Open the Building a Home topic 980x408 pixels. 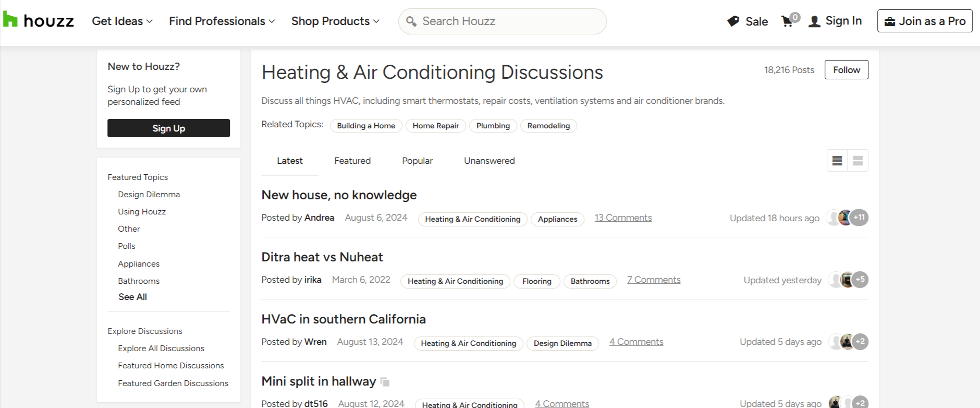366,126
